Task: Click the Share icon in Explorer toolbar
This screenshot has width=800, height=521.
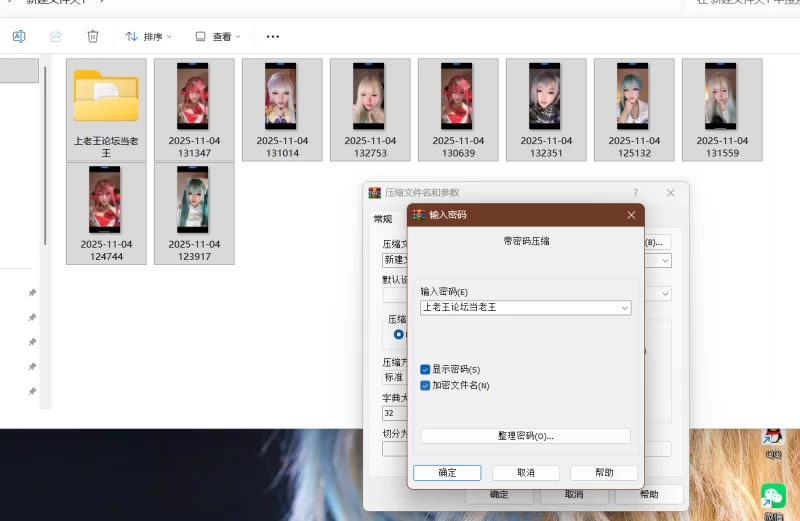Action: [x=56, y=36]
